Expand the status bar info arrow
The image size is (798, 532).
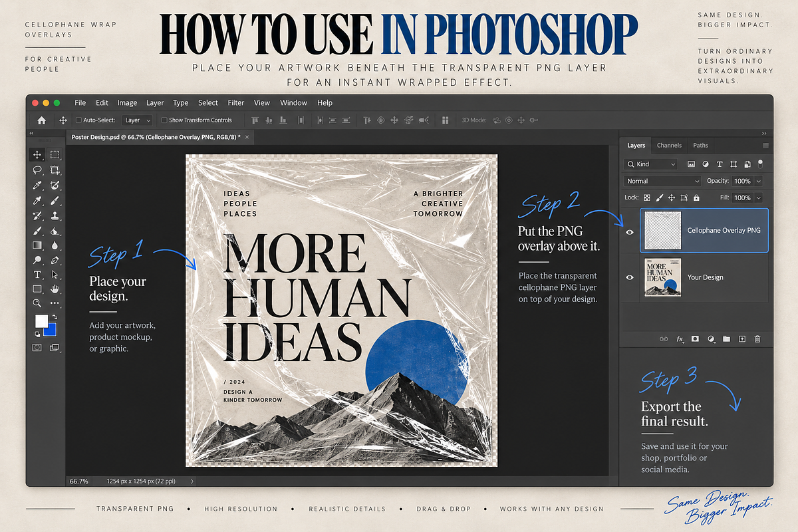click(x=192, y=481)
